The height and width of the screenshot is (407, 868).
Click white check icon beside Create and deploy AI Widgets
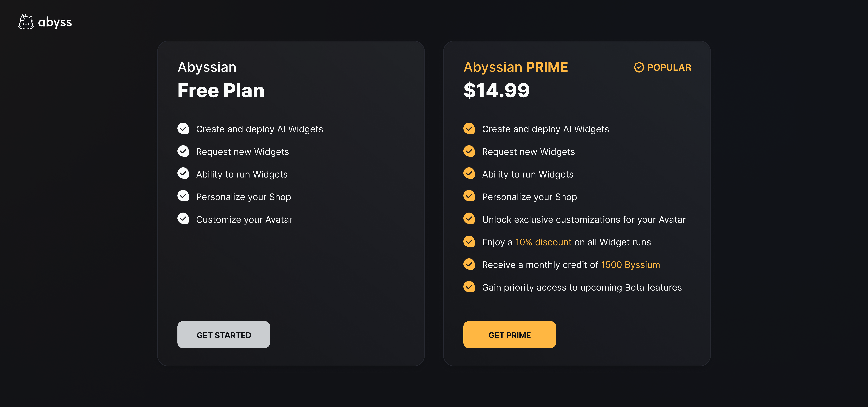(183, 128)
